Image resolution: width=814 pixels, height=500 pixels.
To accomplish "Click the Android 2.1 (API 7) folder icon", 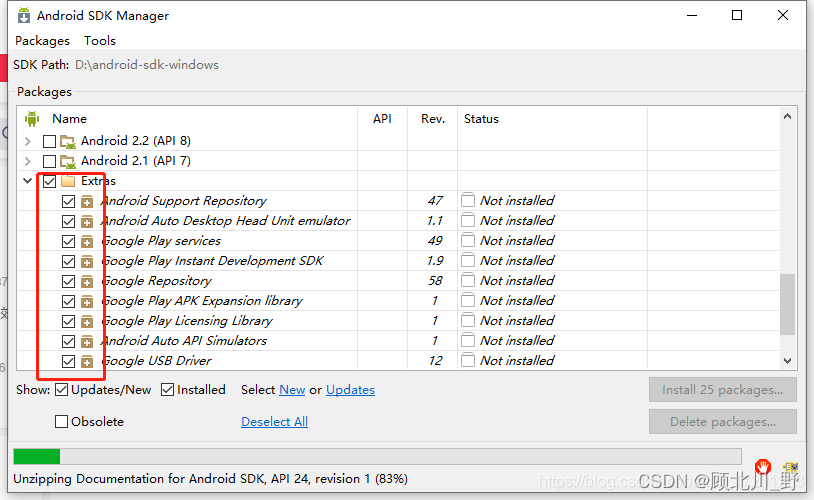I will click(x=68, y=161).
